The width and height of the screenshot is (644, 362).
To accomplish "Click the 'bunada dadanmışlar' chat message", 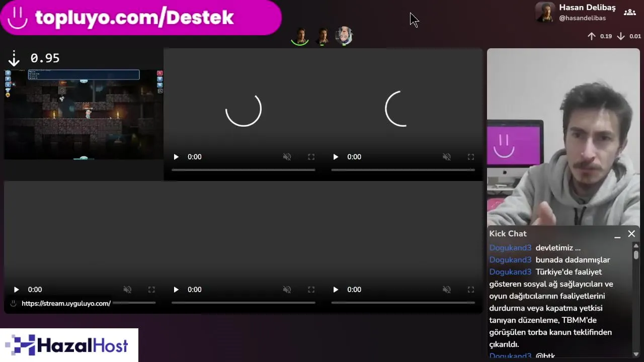I will coord(573,260).
